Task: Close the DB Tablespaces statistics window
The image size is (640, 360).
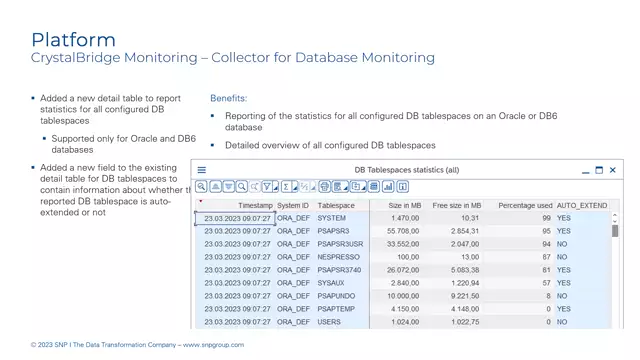Action: 613,170
